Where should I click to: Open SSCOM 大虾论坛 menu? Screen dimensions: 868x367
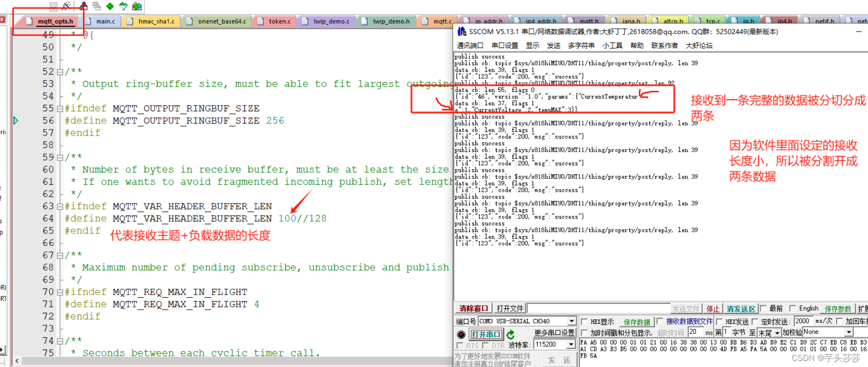pyautogui.click(x=699, y=46)
